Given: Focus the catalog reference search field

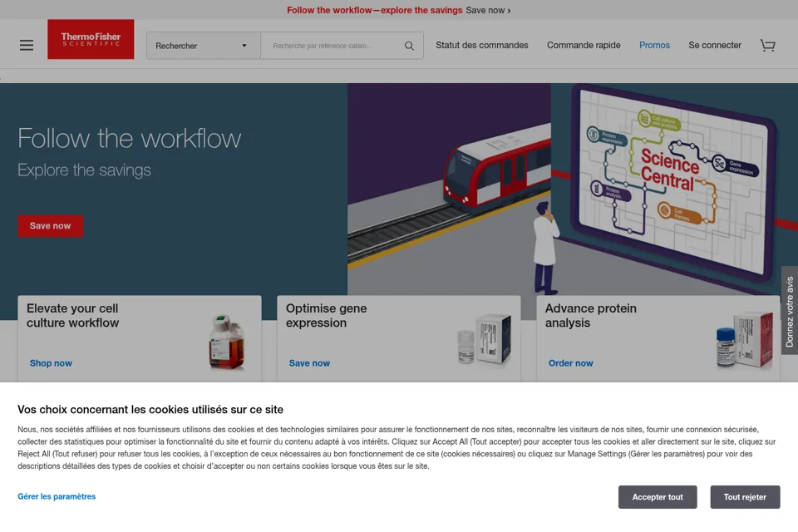Looking at the screenshot, I should point(331,46).
